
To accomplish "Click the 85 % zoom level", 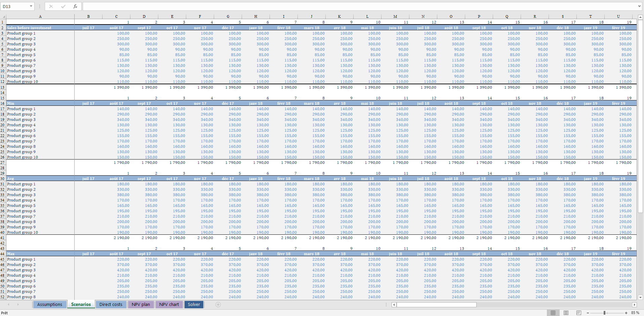I will point(635,313).
